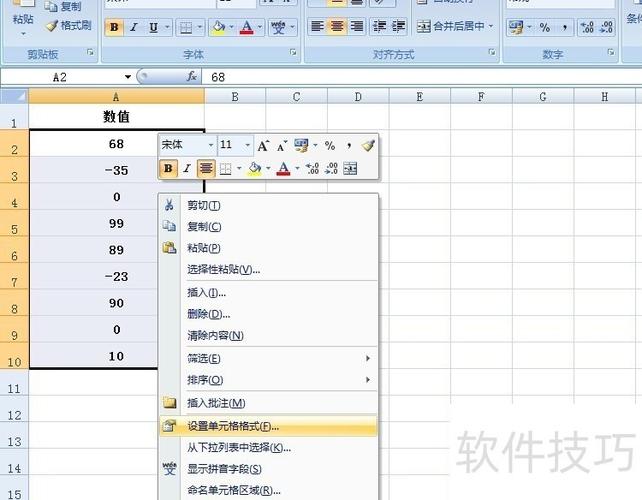Image resolution: width=642 pixels, height=500 pixels.
Task: Increase decimal in mini toolbar
Action: [x=312, y=168]
